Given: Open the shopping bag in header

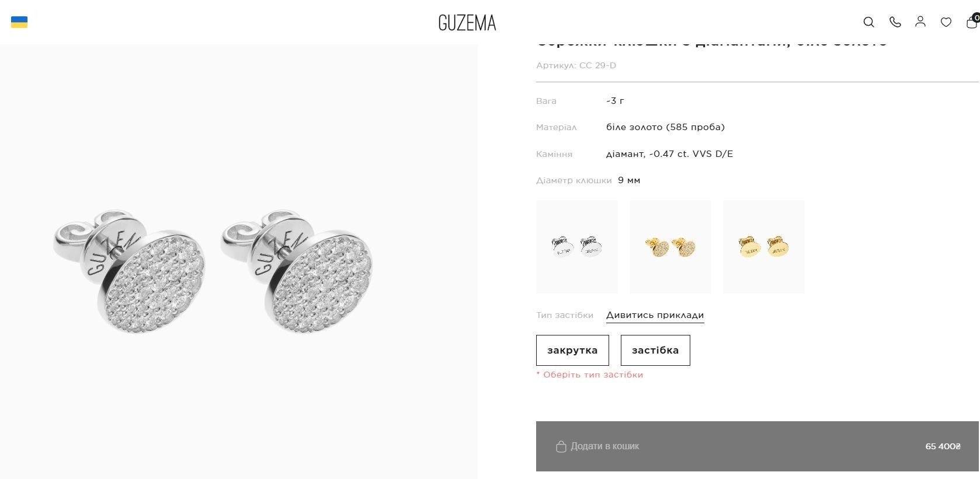Looking at the screenshot, I should point(971,23).
